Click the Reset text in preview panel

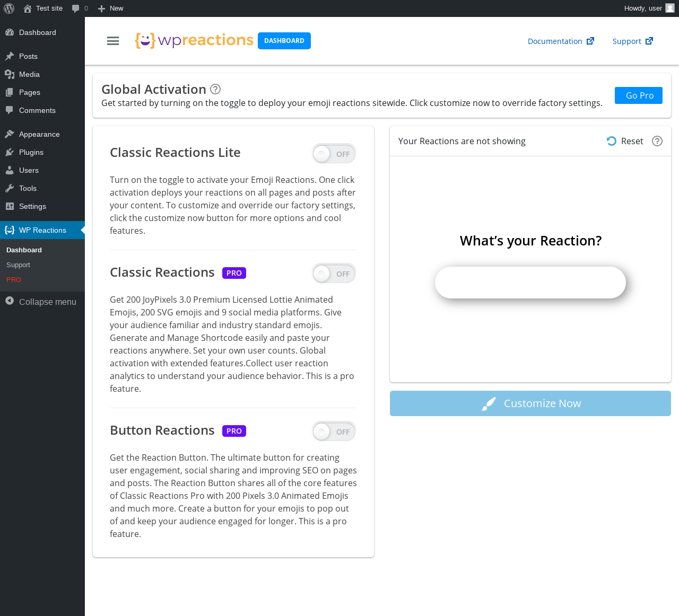pyautogui.click(x=632, y=141)
